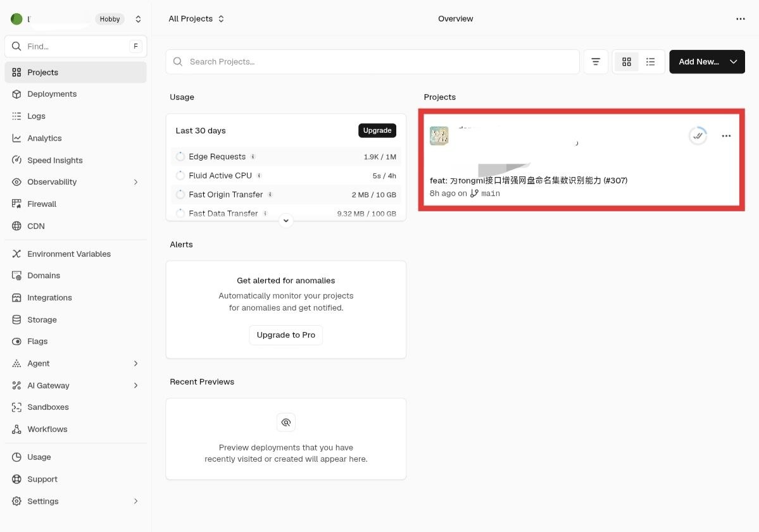
Task: Click the Edge Requests usage ring
Action: pyautogui.click(x=180, y=157)
